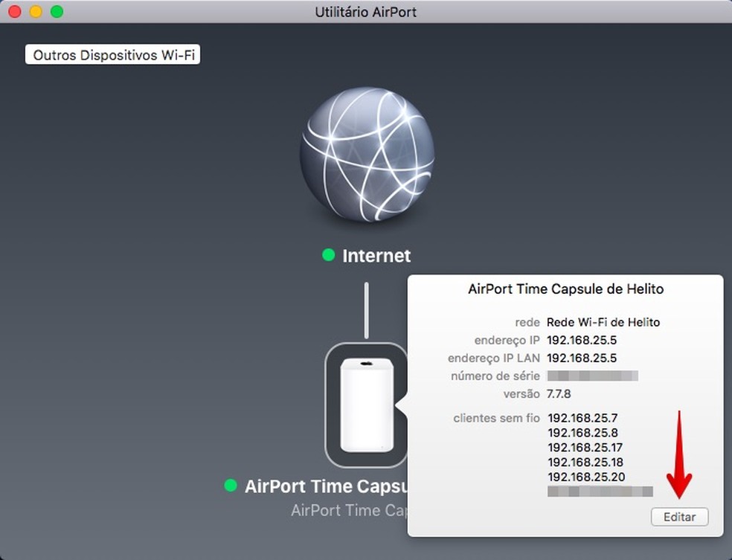Click the Utilitário AirPort window title
This screenshot has height=560, width=732.
click(365, 12)
